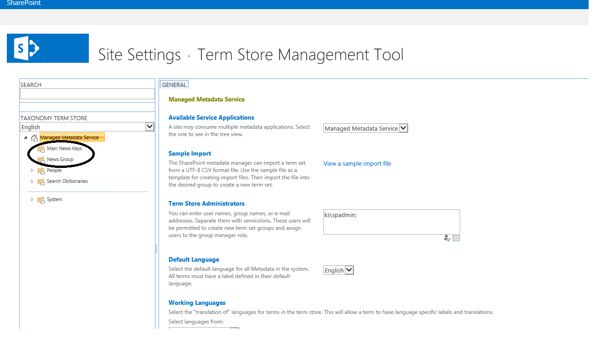Click the Search Dictionaries folder icon
Viewport: 600px width, 364px height.
(41, 182)
